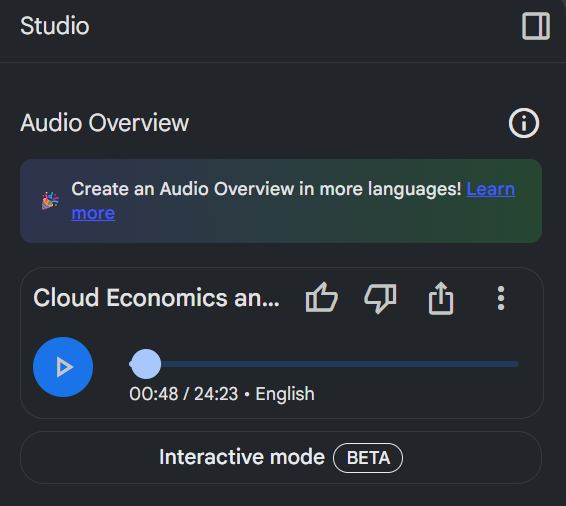
Task: Click the middle of the audio progress track
Action: tap(324, 364)
